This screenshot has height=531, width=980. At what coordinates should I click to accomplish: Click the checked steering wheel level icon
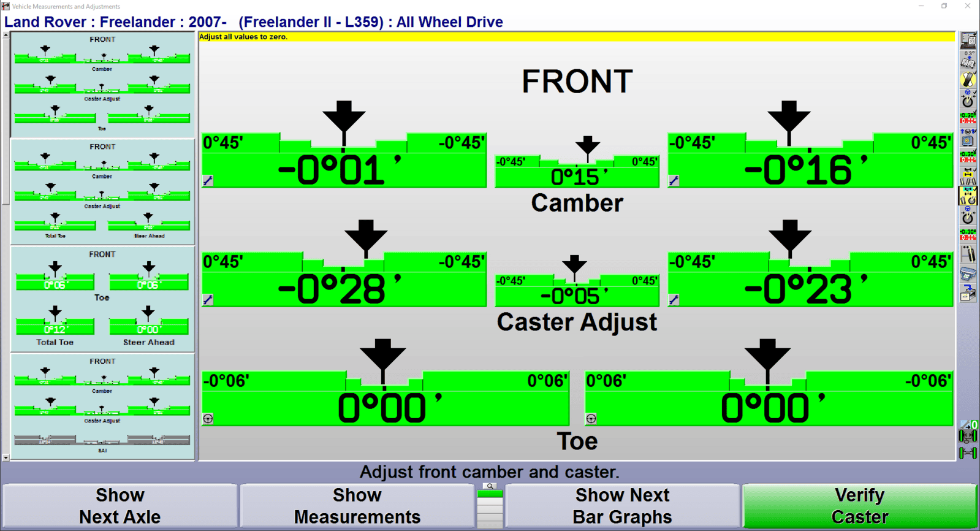tap(968, 99)
